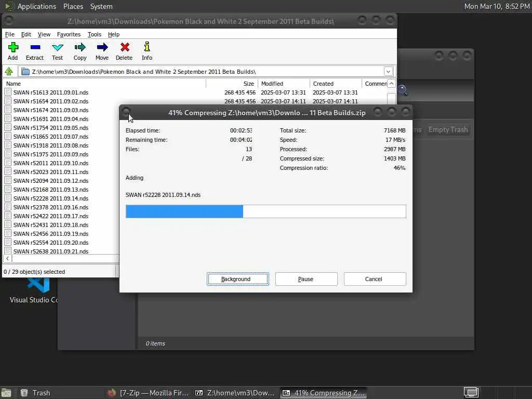Open the address bar path dropdown
The image size is (532, 399).
[388, 72]
